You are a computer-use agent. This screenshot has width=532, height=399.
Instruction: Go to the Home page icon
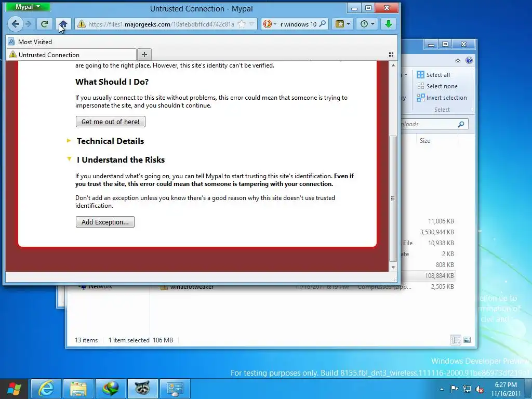(63, 24)
